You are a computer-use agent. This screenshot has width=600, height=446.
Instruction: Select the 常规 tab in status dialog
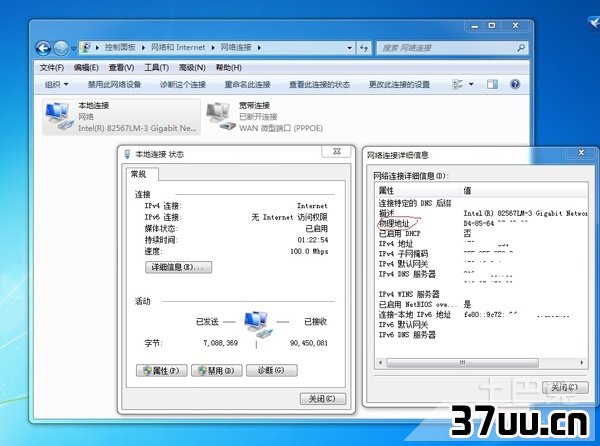click(139, 174)
